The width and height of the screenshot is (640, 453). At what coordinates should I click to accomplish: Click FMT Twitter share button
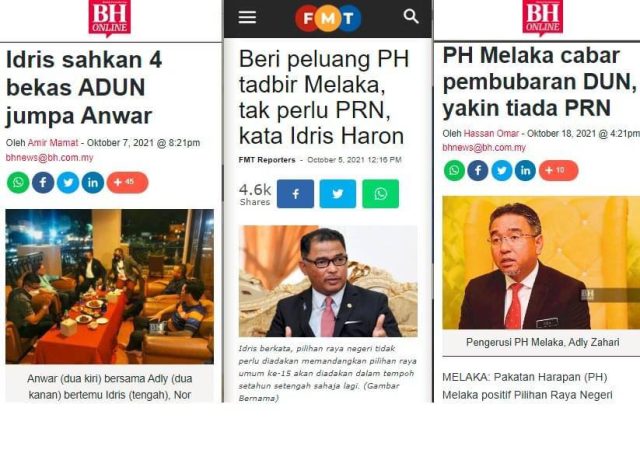click(338, 194)
